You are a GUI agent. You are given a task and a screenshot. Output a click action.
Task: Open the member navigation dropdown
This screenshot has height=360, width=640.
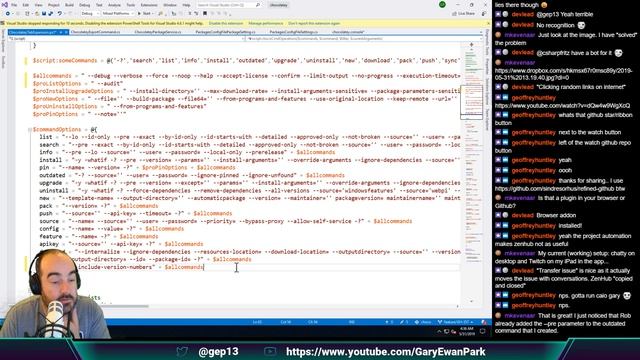[x=364, y=39]
